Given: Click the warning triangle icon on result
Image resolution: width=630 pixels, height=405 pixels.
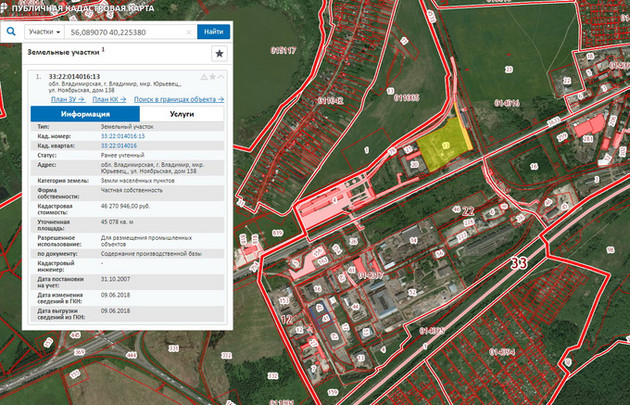Looking at the screenshot, I should pyautogui.click(x=204, y=76).
